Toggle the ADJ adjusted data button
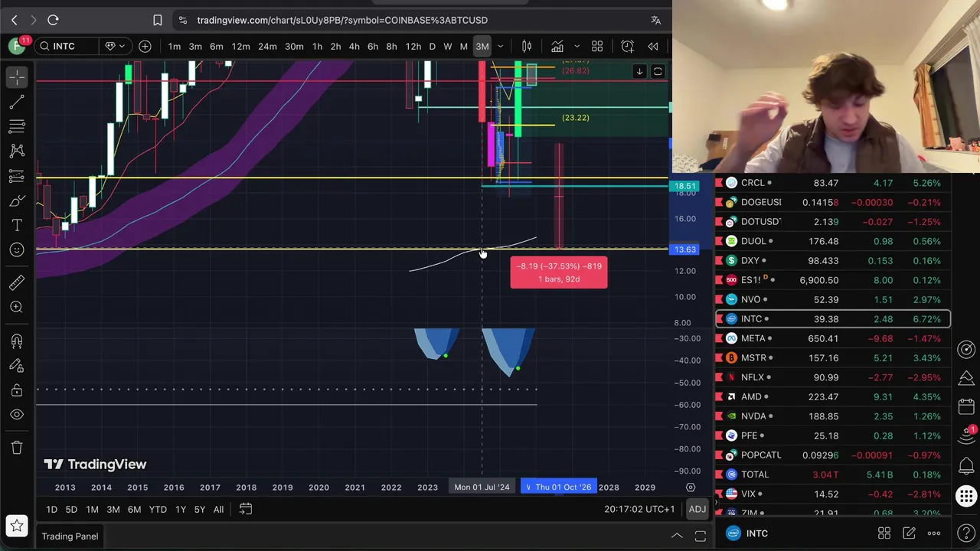 click(x=697, y=510)
